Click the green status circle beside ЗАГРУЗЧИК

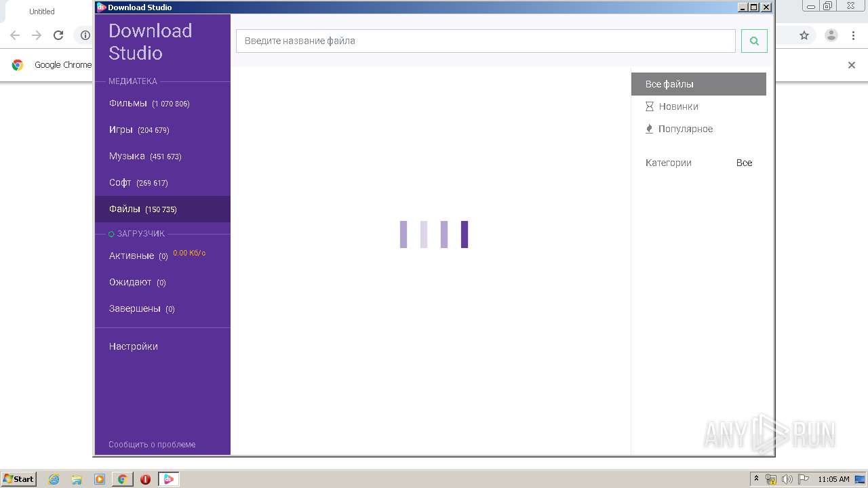(x=112, y=234)
